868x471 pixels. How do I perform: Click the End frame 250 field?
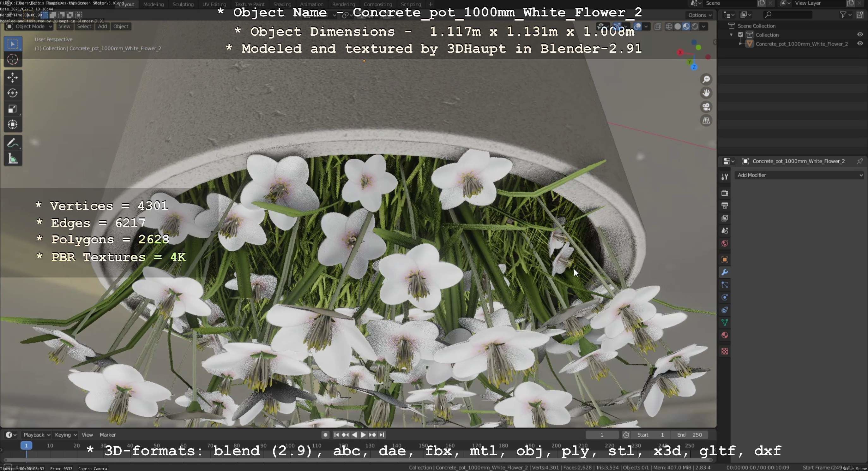(x=690, y=435)
